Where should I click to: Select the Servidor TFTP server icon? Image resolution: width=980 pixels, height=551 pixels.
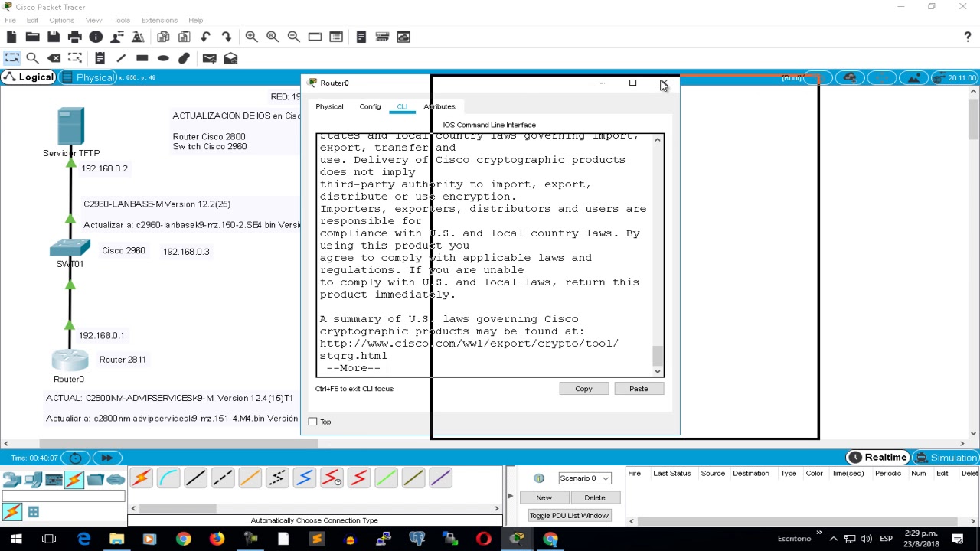click(x=70, y=127)
